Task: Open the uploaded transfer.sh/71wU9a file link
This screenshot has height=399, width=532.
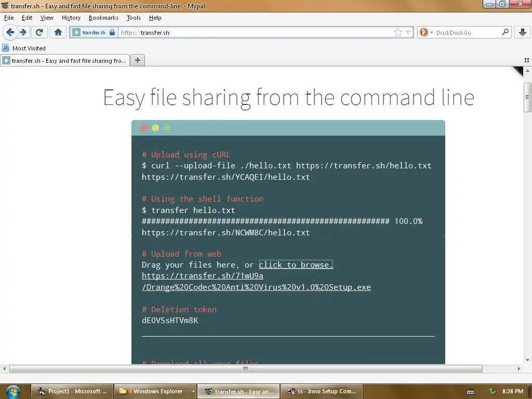Action: [x=256, y=281]
